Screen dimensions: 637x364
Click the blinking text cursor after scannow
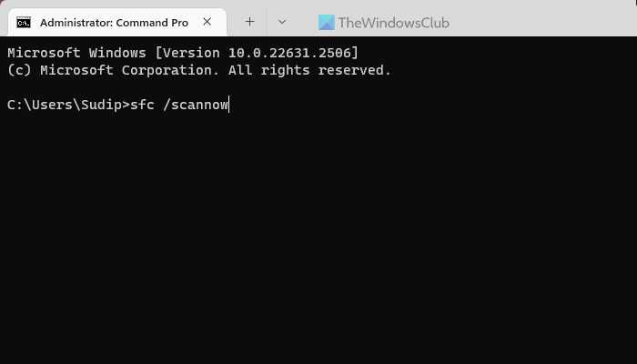[x=229, y=105]
